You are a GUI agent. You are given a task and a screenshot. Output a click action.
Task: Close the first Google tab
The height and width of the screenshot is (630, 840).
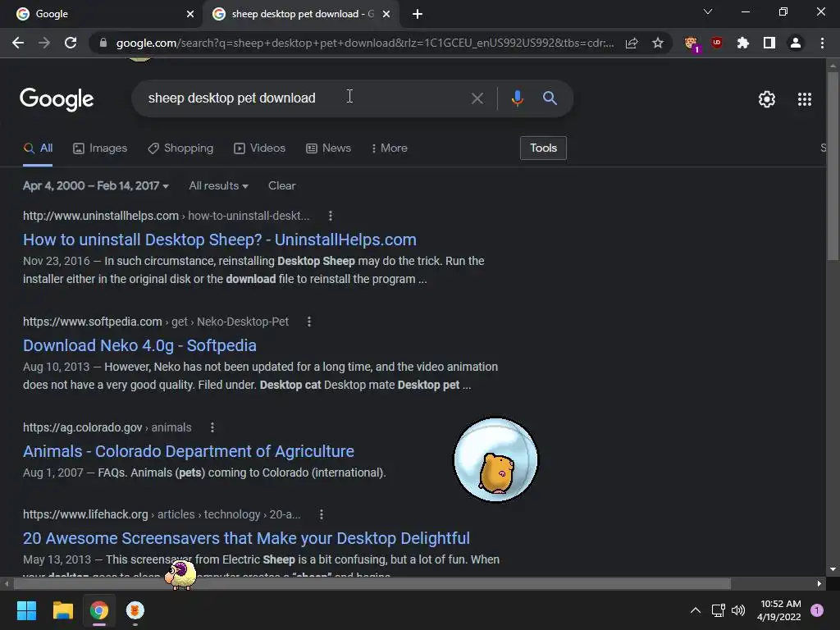pyautogui.click(x=190, y=14)
